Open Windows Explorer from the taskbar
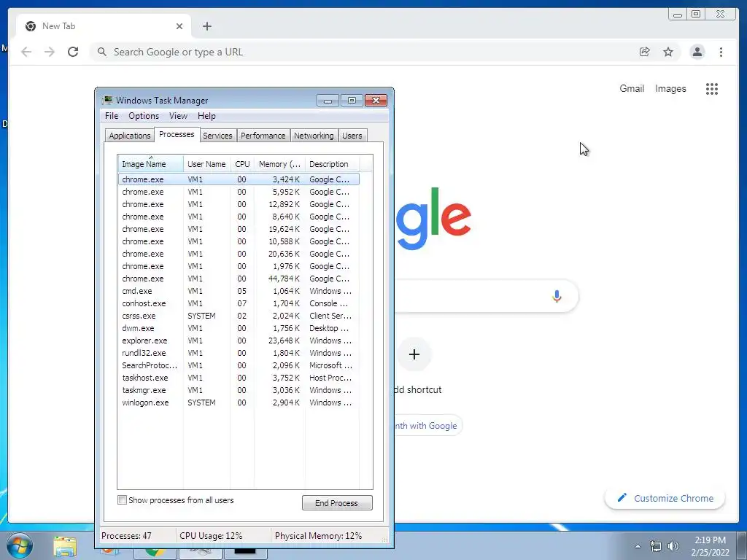Viewport: 747px width, 560px height. click(65, 546)
